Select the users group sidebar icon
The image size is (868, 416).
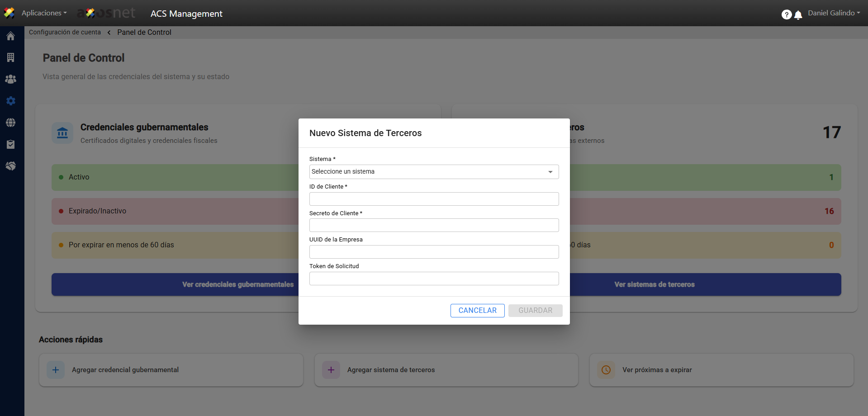11,79
